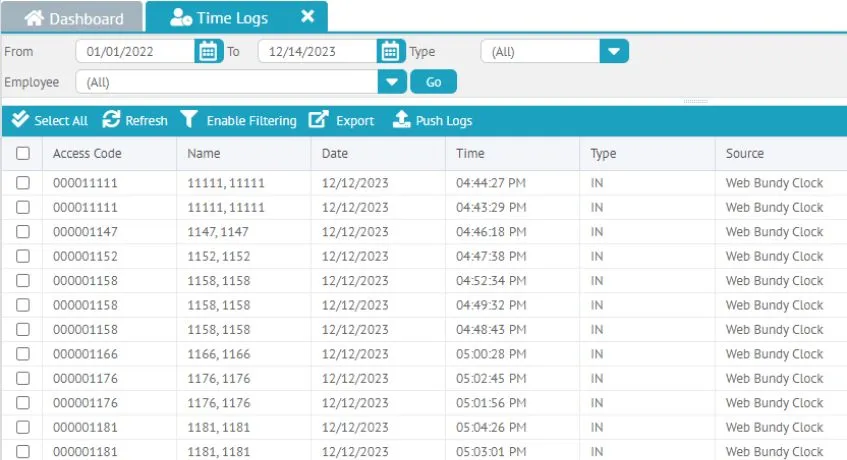Sort by the Access Code column header
847x460 pixels.
coord(110,153)
